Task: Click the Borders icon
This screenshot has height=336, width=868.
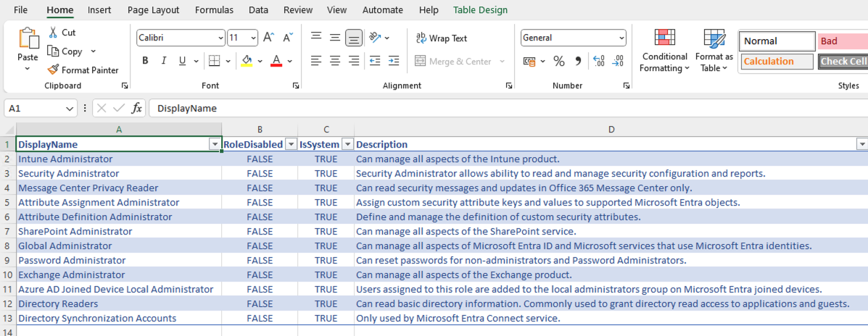Action: 214,61
